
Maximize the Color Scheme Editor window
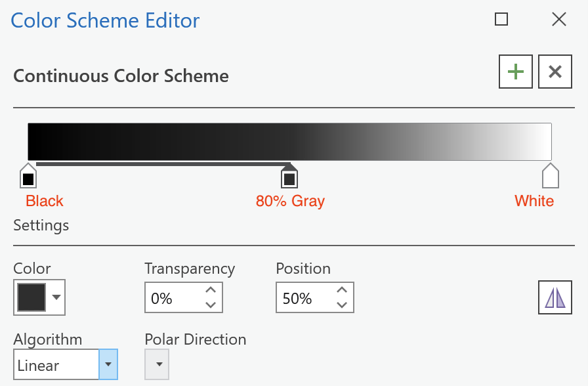point(501,19)
